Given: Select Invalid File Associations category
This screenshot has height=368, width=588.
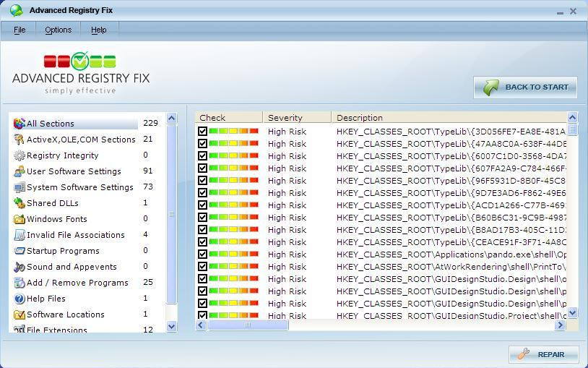Looking at the screenshot, I should point(75,235).
